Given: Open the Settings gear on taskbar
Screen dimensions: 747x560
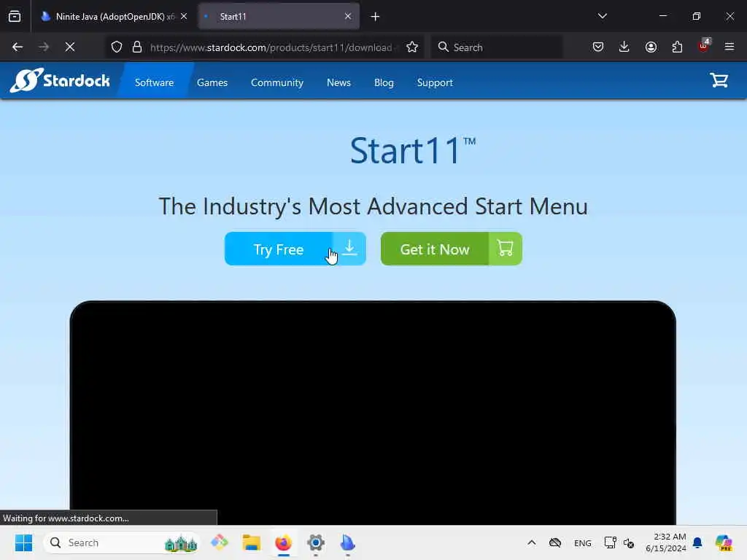Looking at the screenshot, I should pos(315,542).
